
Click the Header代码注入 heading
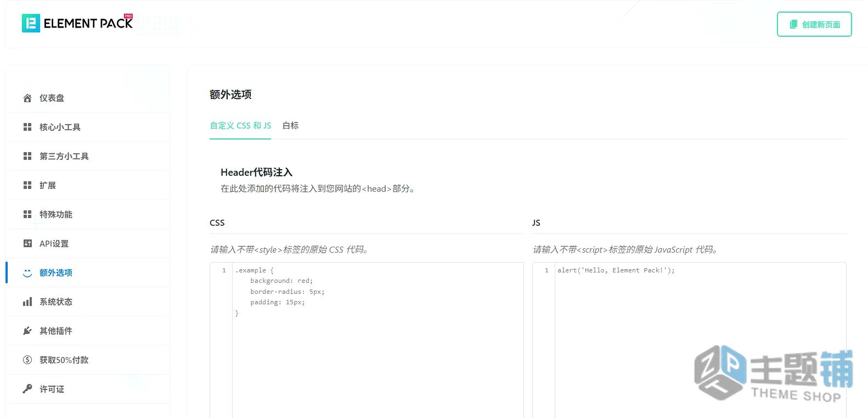[x=257, y=172]
